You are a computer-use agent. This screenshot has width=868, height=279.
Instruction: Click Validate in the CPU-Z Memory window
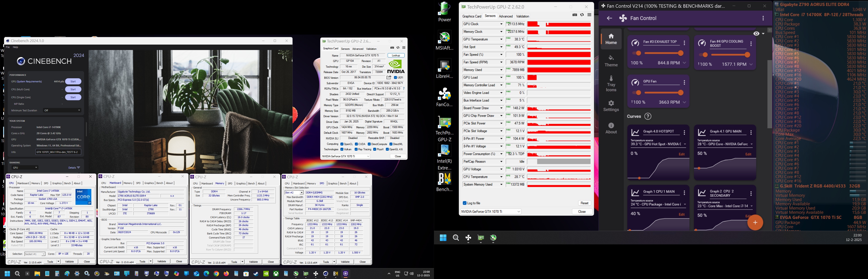[x=253, y=262]
